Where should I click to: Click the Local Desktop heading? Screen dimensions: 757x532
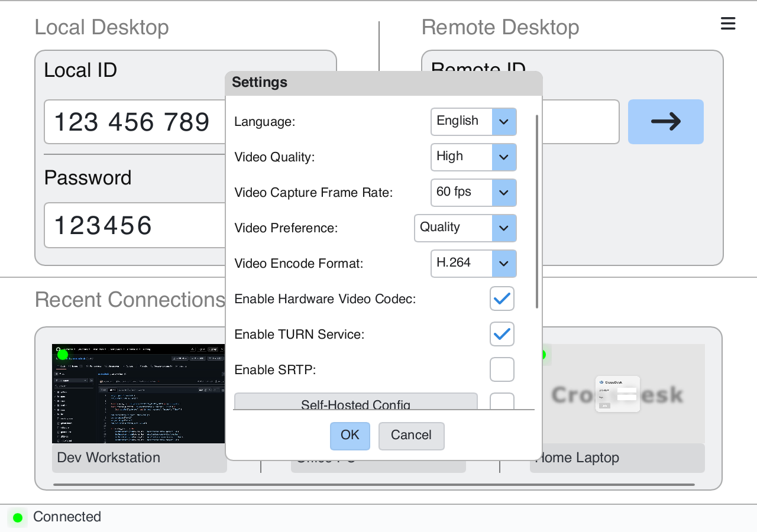point(102,27)
